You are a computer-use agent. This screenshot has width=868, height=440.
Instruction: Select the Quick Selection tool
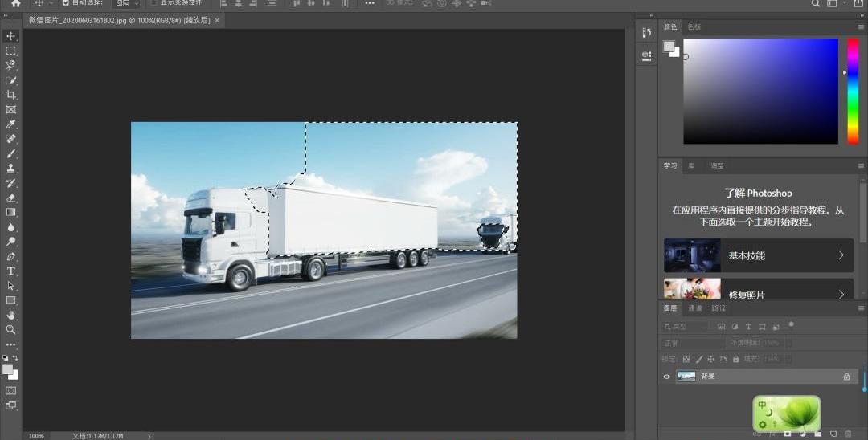[x=10, y=80]
